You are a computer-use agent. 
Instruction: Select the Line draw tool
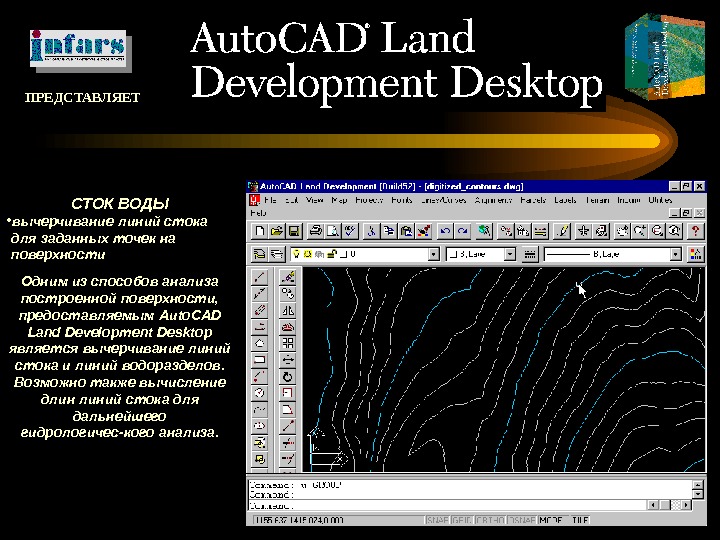[260, 277]
